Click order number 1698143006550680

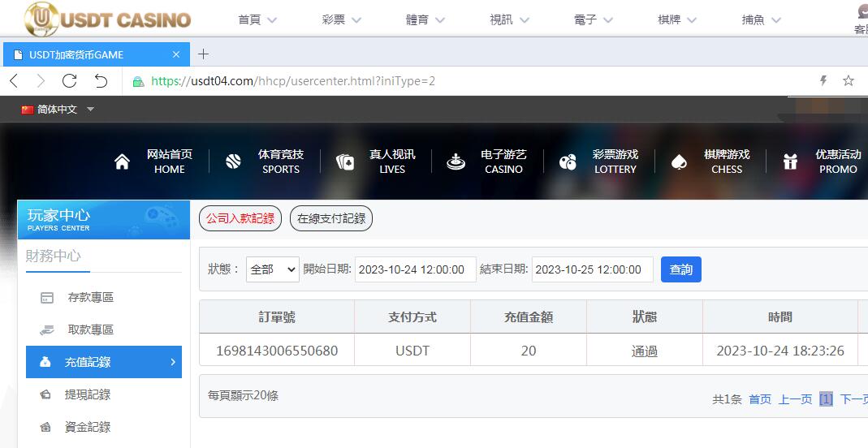tap(277, 351)
